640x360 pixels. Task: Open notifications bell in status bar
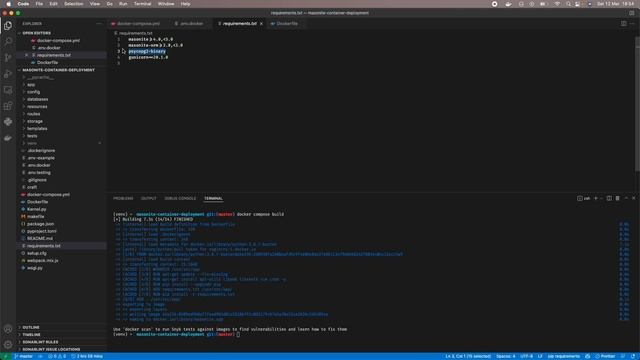coord(633,356)
